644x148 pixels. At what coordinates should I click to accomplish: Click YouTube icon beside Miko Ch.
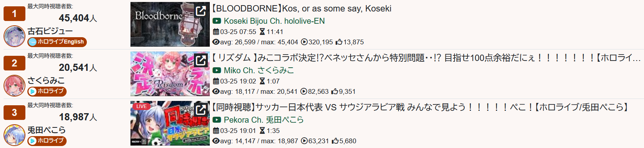[217, 70]
